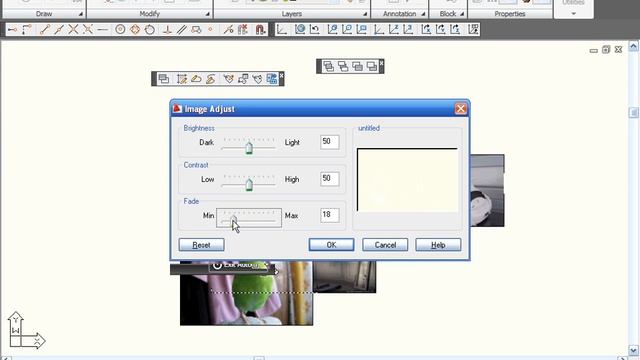640x360 pixels.
Task: Select the Edit Polyline tool
Action: click(x=196, y=79)
